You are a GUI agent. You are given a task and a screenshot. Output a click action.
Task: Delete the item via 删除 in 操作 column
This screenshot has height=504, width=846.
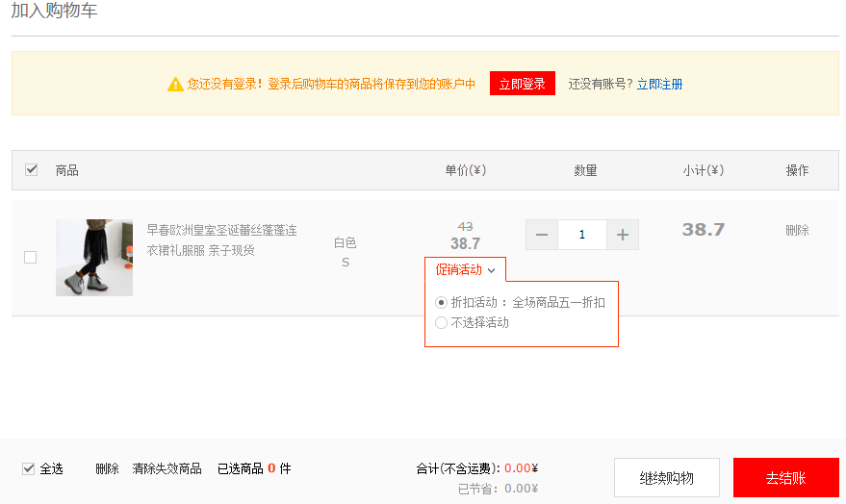pyautogui.click(x=797, y=230)
